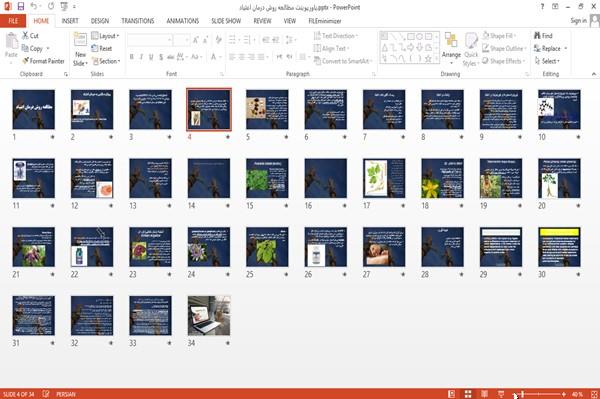Viewport: 600px width, 399px height.
Task: Select slide 15 thumbnail
Action: [267, 178]
